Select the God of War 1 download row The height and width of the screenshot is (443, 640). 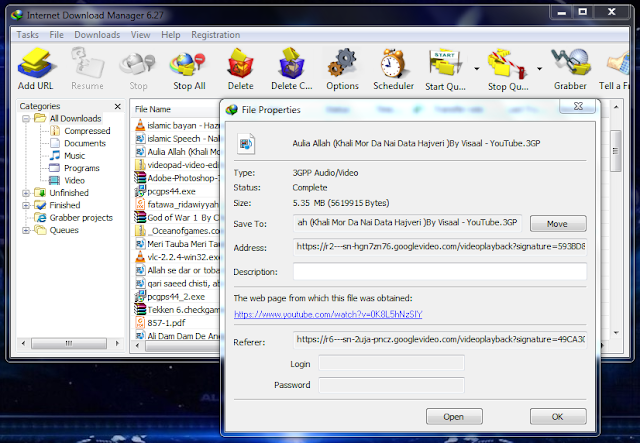point(177,218)
